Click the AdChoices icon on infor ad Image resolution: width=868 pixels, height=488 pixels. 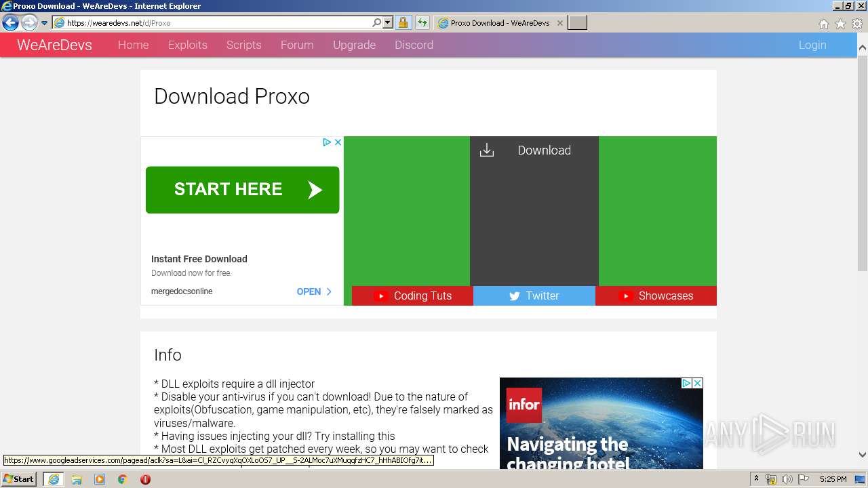point(686,383)
